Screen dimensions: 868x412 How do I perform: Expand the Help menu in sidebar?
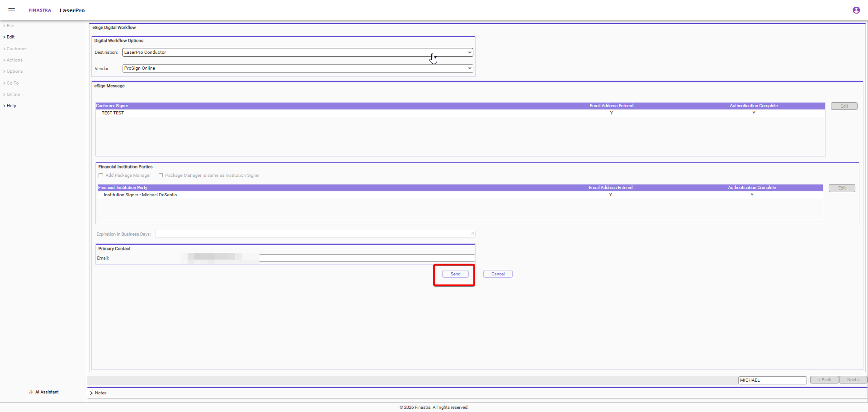click(x=11, y=106)
